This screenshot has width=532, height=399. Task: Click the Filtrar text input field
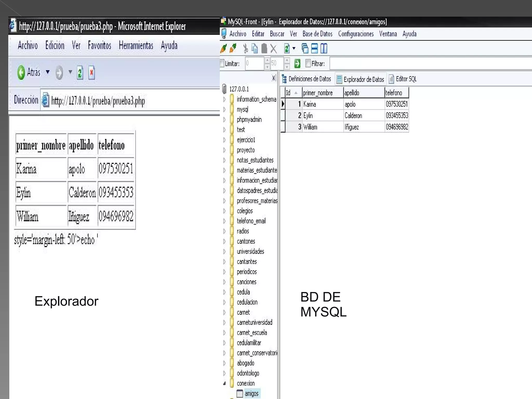tap(431, 63)
